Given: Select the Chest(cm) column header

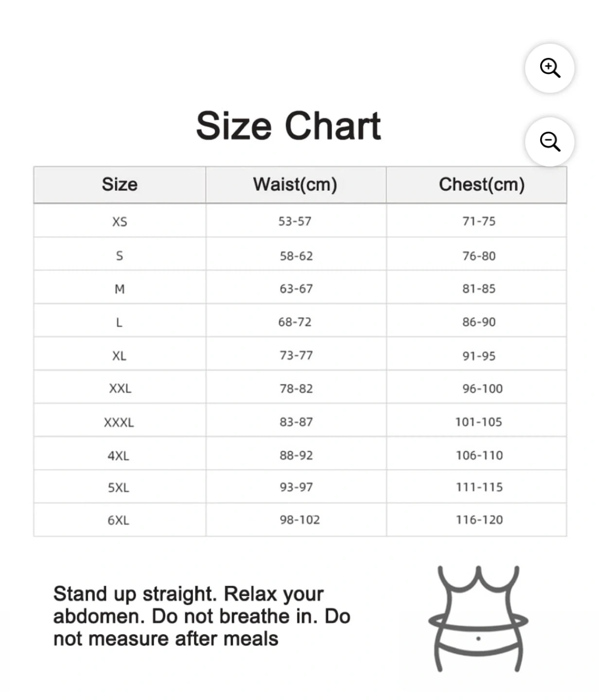Looking at the screenshot, I should point(481,185).
